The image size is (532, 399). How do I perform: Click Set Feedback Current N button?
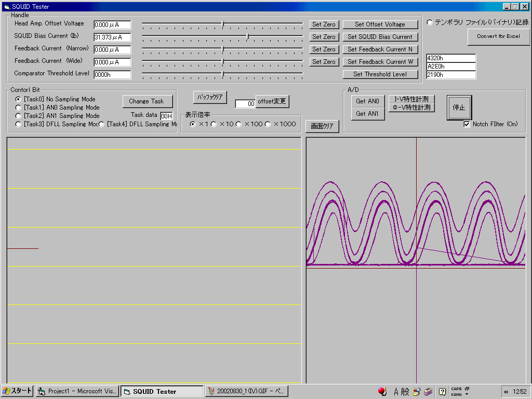pyautogui.click(x=380, y=49)
